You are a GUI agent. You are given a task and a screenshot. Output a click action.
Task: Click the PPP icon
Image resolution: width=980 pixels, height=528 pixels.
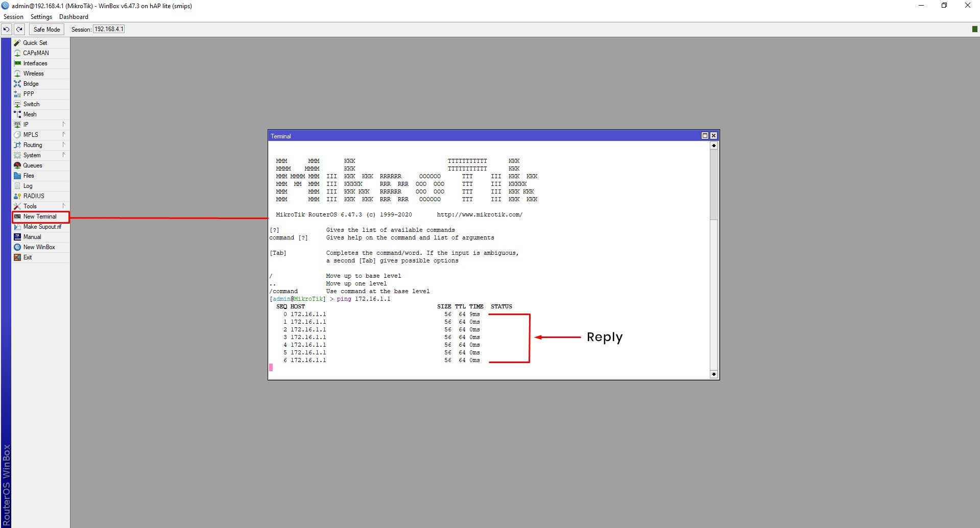coord(17,94)
